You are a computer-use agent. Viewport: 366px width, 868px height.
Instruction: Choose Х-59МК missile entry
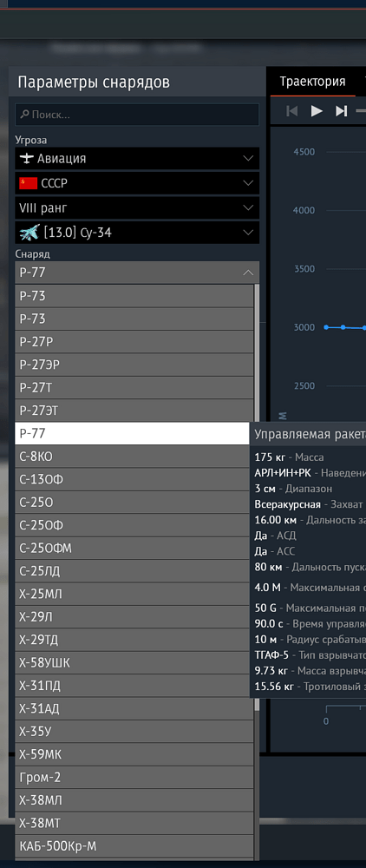coord(134,755)
